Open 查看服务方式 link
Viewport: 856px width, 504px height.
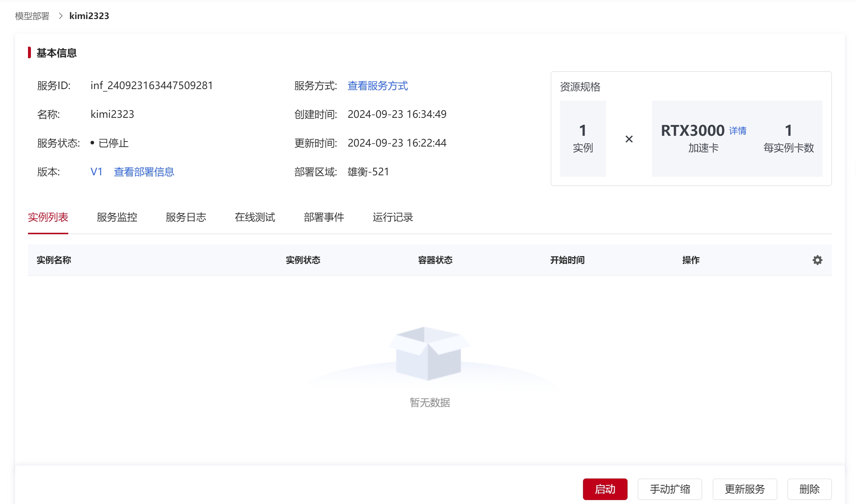point(378,85)
